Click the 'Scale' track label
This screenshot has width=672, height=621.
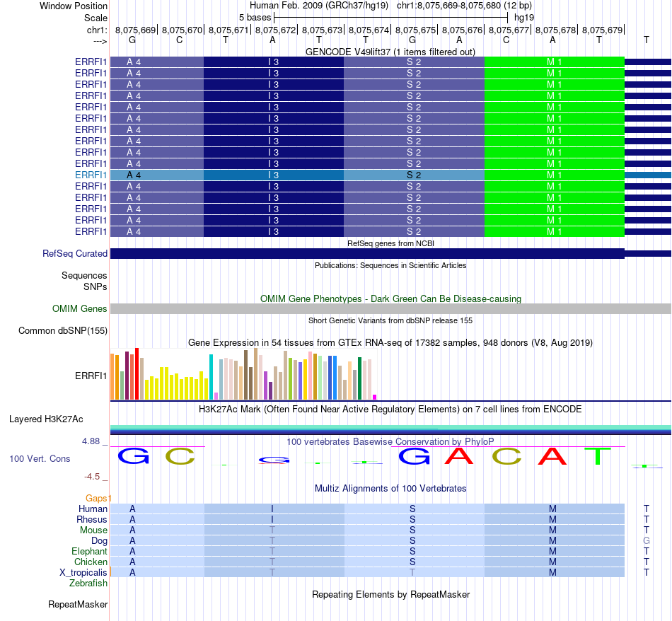[x=95, y=18]
